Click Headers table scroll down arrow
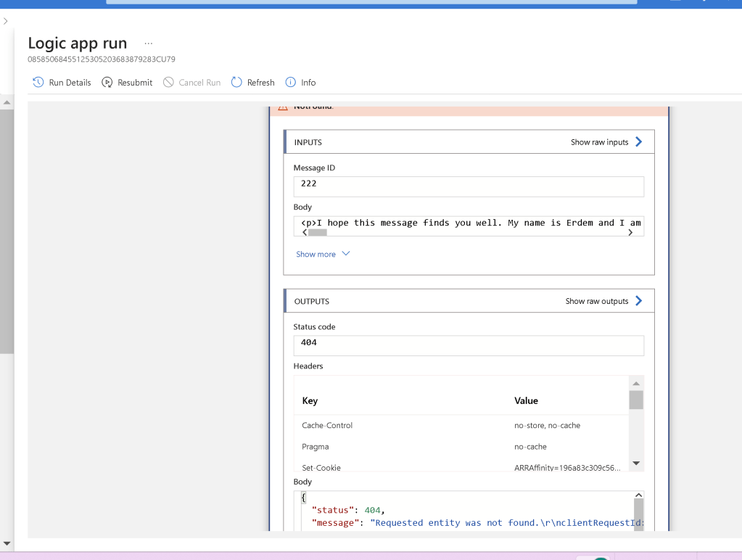 636,464
